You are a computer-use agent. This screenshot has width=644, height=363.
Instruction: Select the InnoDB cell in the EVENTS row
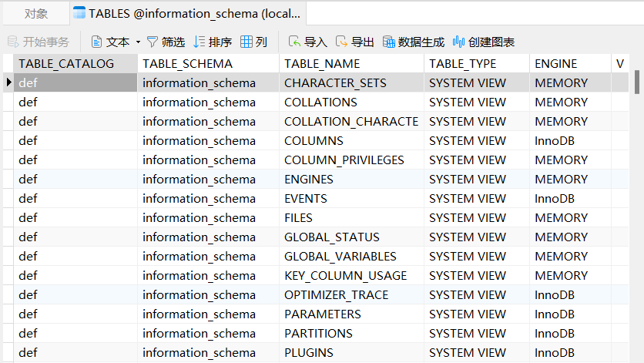coord(571,199)
